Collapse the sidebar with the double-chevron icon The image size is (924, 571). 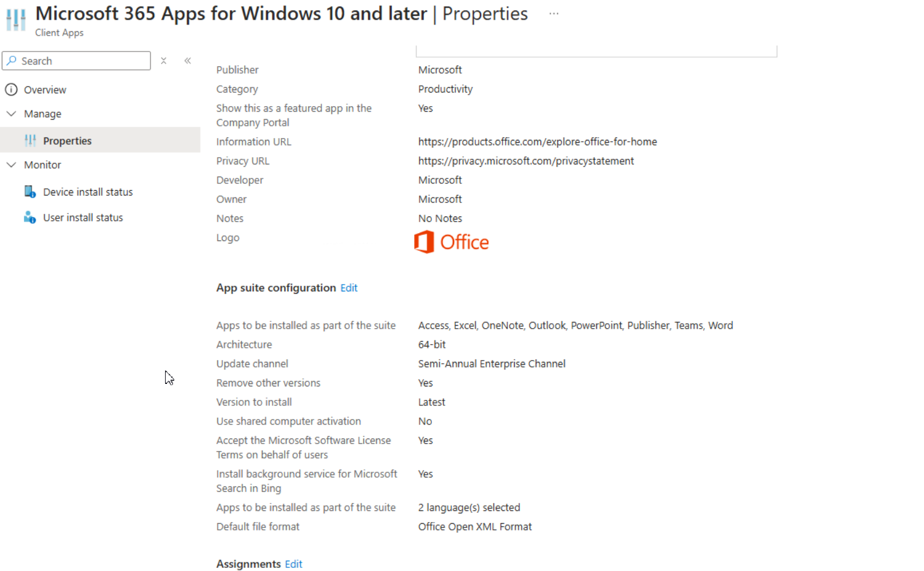tap(187, 60)
